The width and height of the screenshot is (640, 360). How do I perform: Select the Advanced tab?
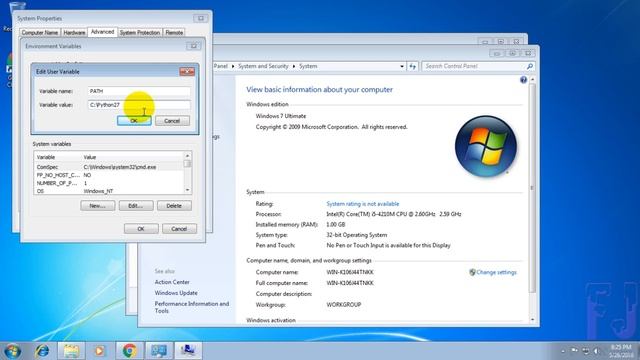point(102,32)
